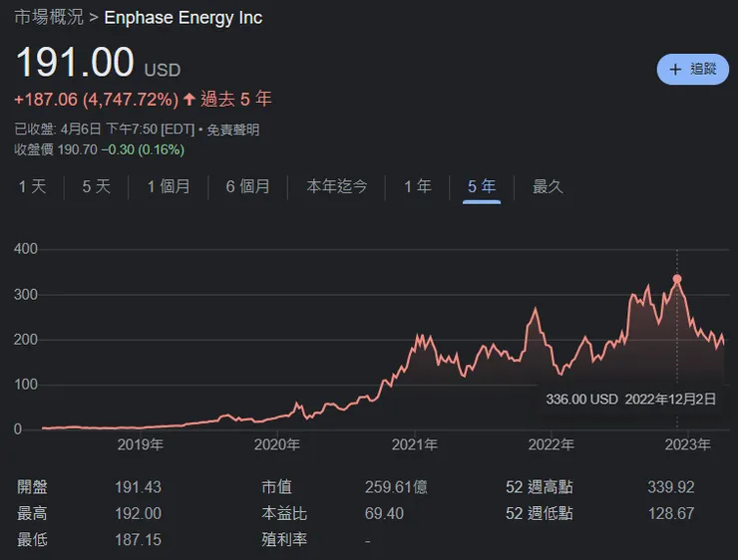Open the 市場概況 breadcrumb link

click(49, 17)
